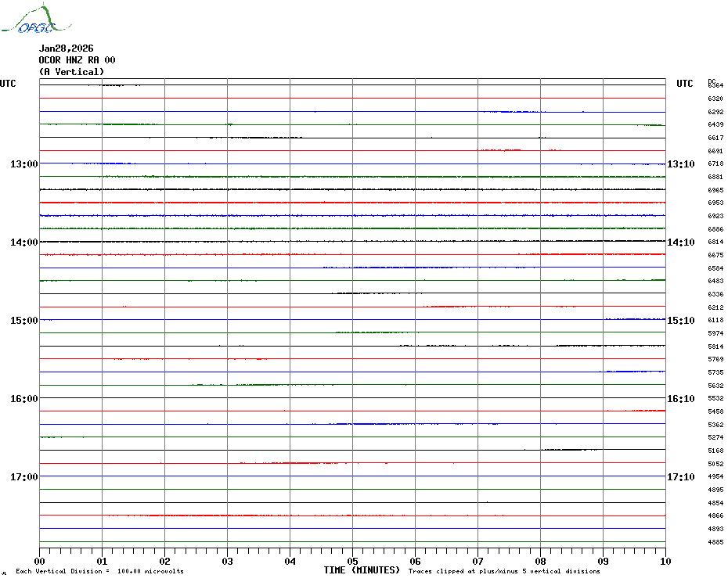Click the DC offset value 5769

[x=715, y=359]
